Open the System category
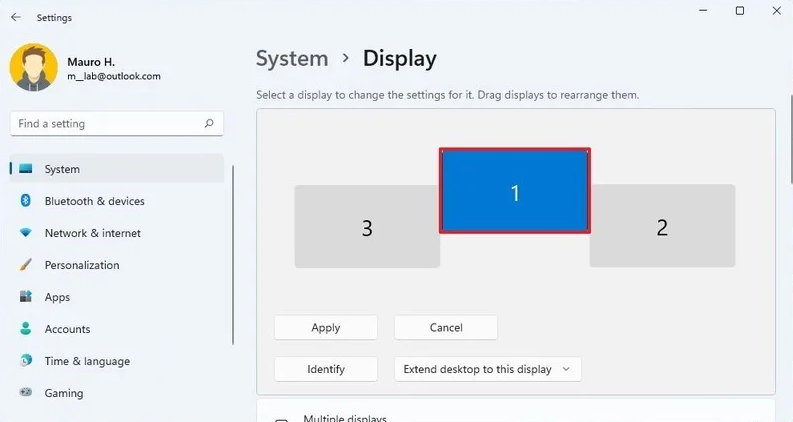 click(x=117, y=168)
